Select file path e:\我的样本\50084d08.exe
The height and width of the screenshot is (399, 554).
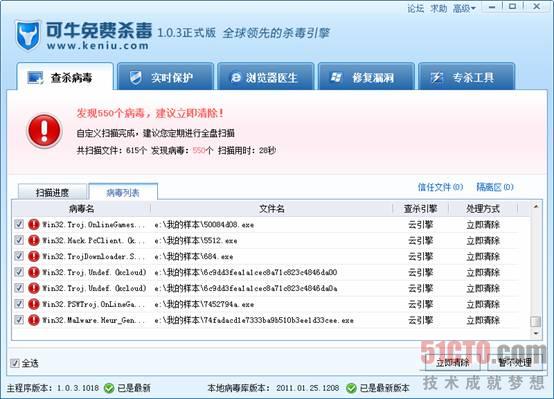click(x=204, y=224)
